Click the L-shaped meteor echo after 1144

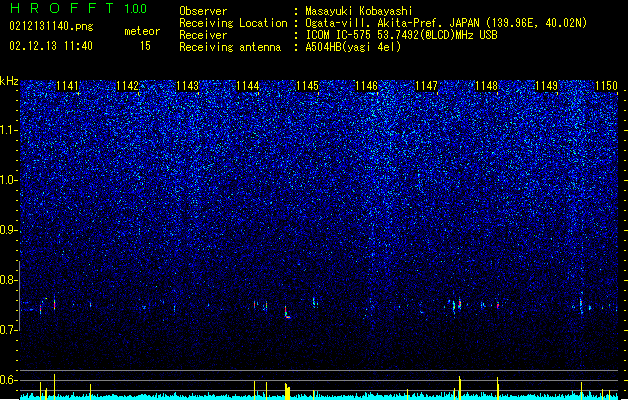(287, 313)
